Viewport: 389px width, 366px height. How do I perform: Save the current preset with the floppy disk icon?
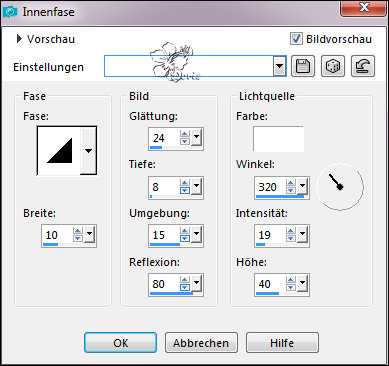pos(303,66)
